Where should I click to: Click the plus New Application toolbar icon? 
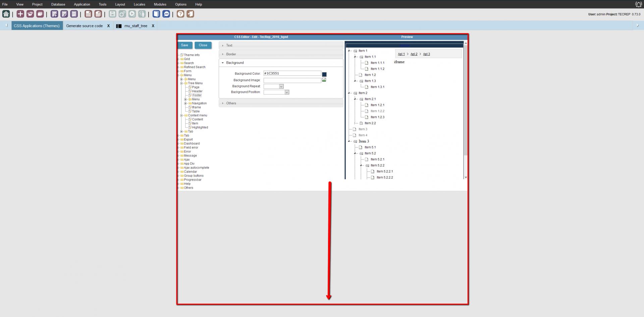point(20,14)
